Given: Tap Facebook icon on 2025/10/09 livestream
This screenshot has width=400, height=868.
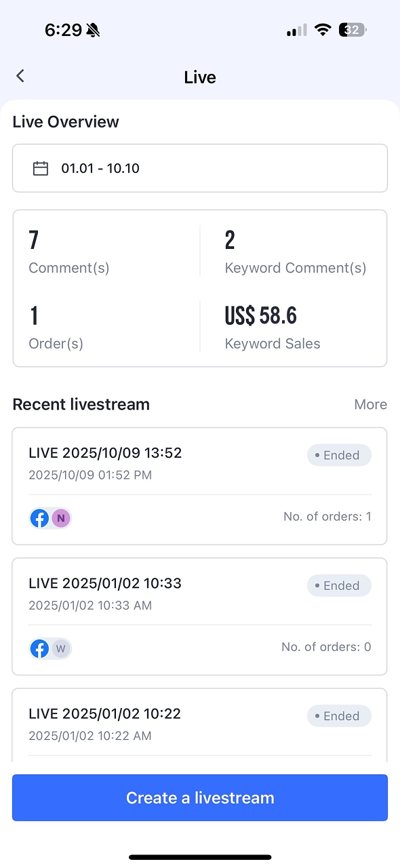Looking at the screenshot, I should click(40, 519).
